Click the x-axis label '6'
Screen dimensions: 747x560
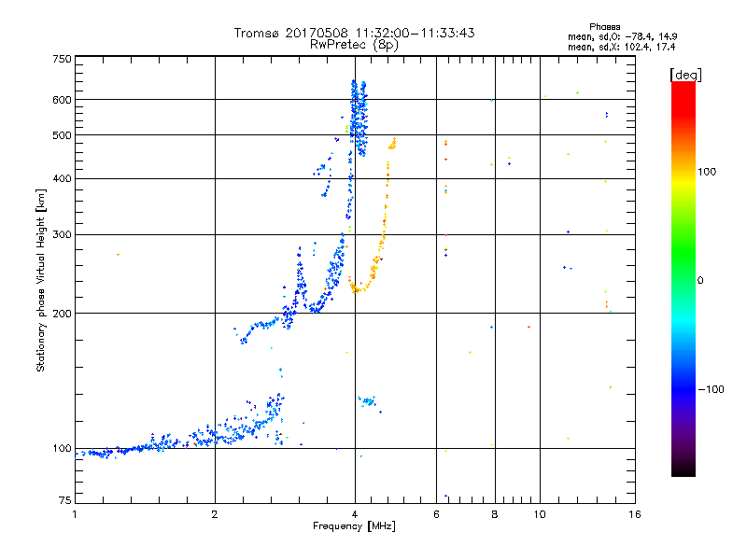coord(436,514)
